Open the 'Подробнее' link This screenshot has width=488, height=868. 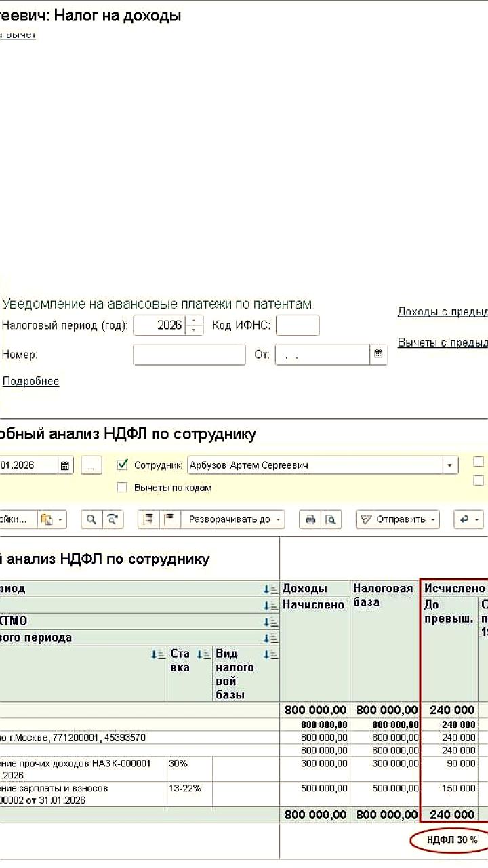click(x=31, y=382)
